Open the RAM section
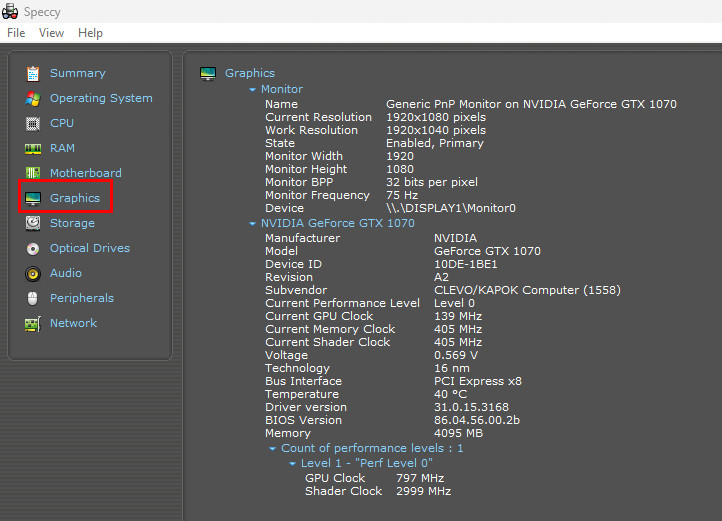Image resolution: width=722 pixels, height=521 pixels. tap(62, 148)
